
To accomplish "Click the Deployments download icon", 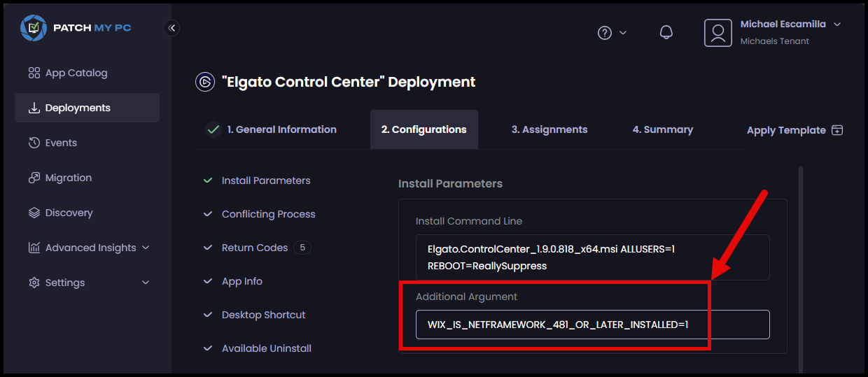I will pyautogui.click(x=34, y=108).
